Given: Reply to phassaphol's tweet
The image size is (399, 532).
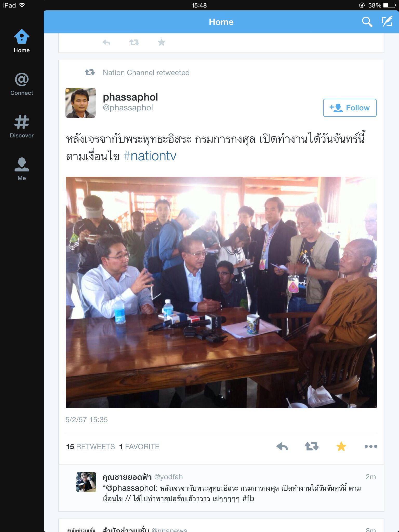Looking at the screenshot, I should pos(282,447).
